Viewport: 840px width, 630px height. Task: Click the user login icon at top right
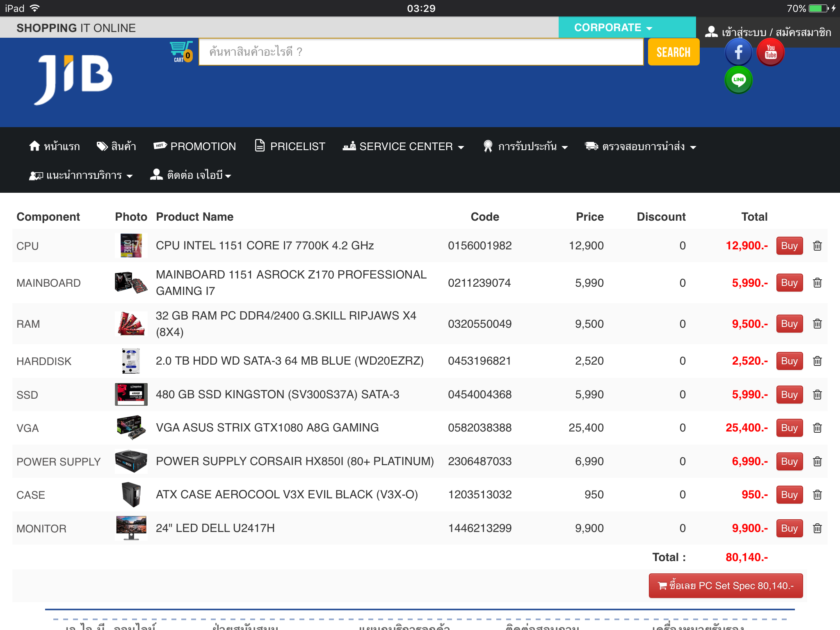(x=711, y=32)
